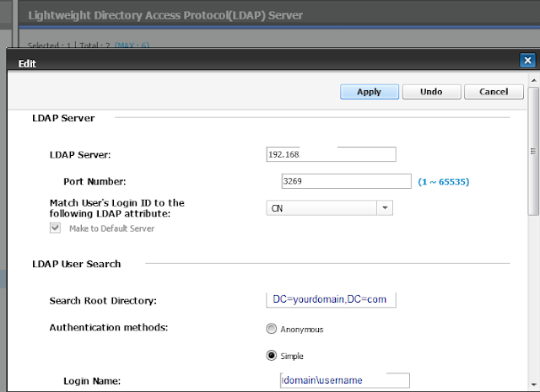Viewport: 540px width, 392px height.
Task: Close the Edit dialog with the X icon
Action: coord(526,61)
